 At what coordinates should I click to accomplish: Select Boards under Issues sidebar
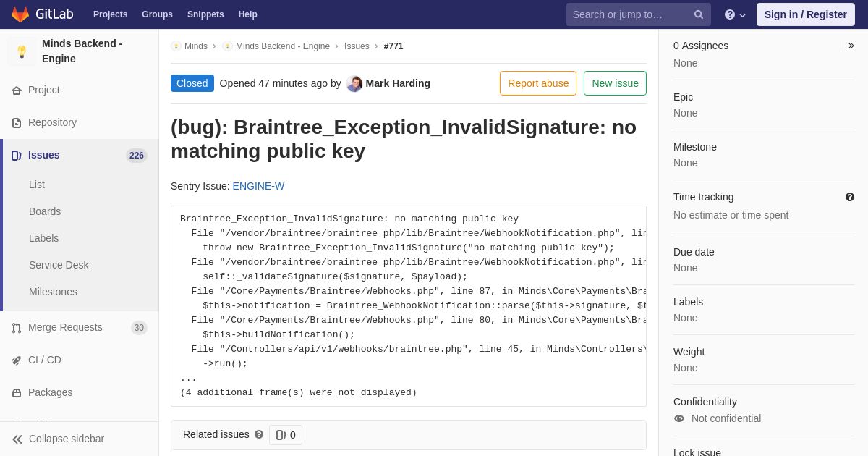click(x=45, y=211)
